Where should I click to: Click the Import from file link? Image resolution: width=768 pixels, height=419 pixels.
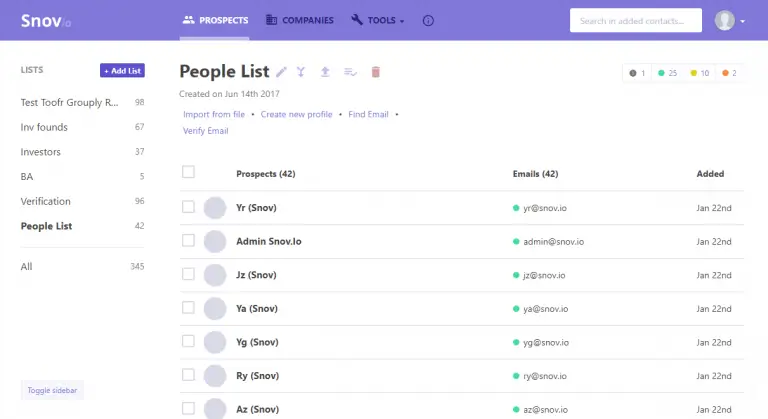click(214, 115)
